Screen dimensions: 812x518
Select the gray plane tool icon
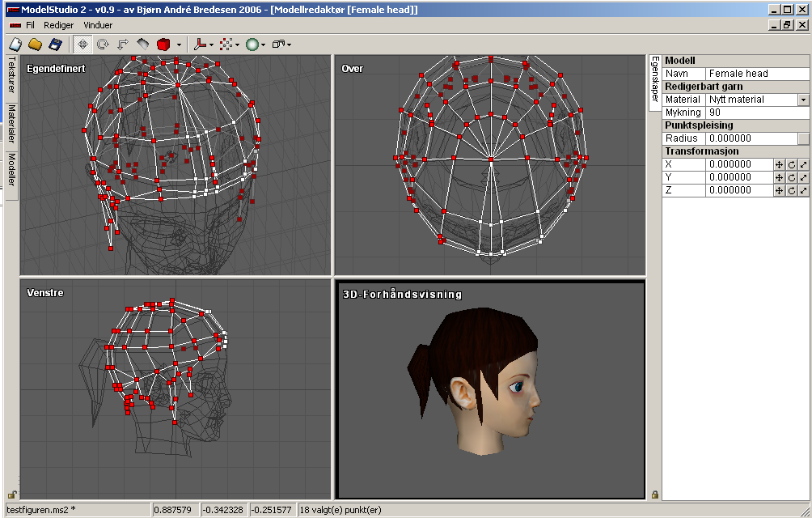point(143,45)
